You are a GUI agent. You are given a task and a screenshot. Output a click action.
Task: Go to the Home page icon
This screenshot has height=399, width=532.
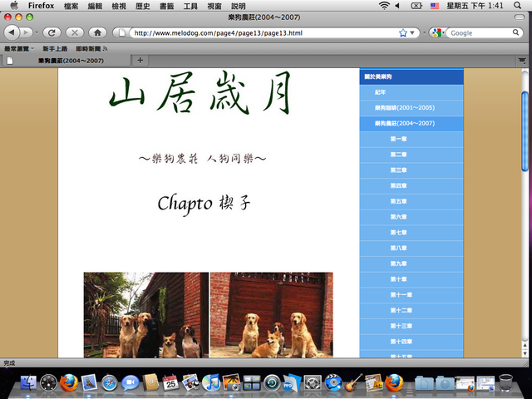97,32
